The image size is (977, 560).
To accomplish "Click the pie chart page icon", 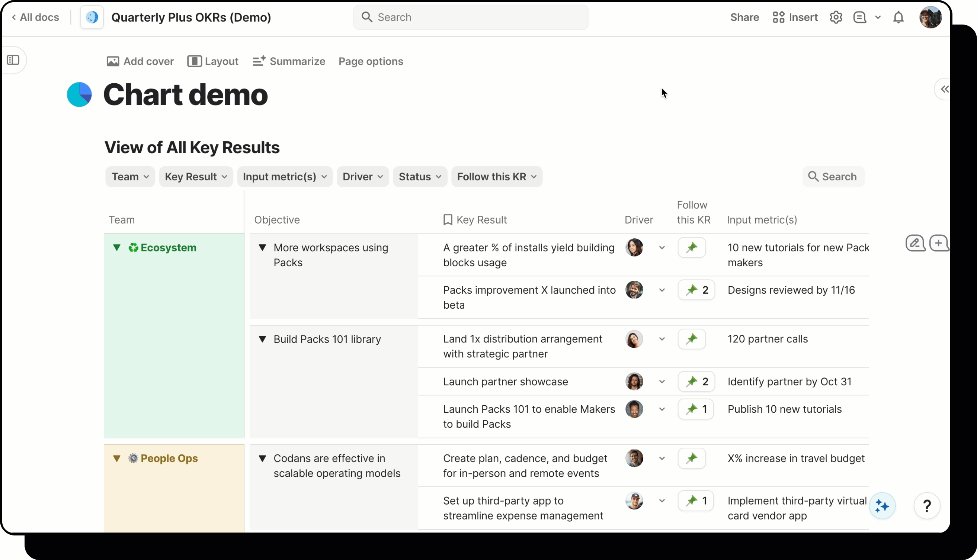I will click(x=79, y=94).
